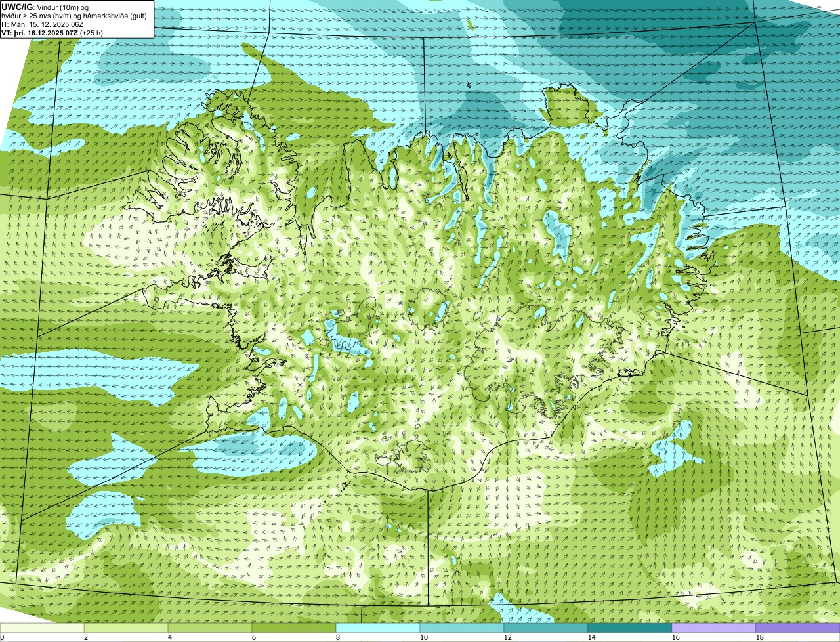Pick the 12–14 m/s teal legend swatch

[x=546, y=628]
